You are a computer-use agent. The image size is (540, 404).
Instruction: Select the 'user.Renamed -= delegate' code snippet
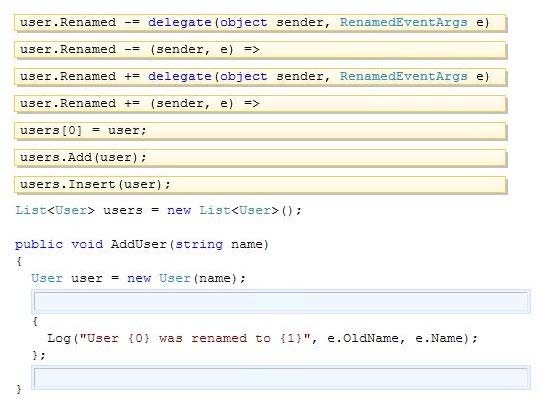[260, 23]
